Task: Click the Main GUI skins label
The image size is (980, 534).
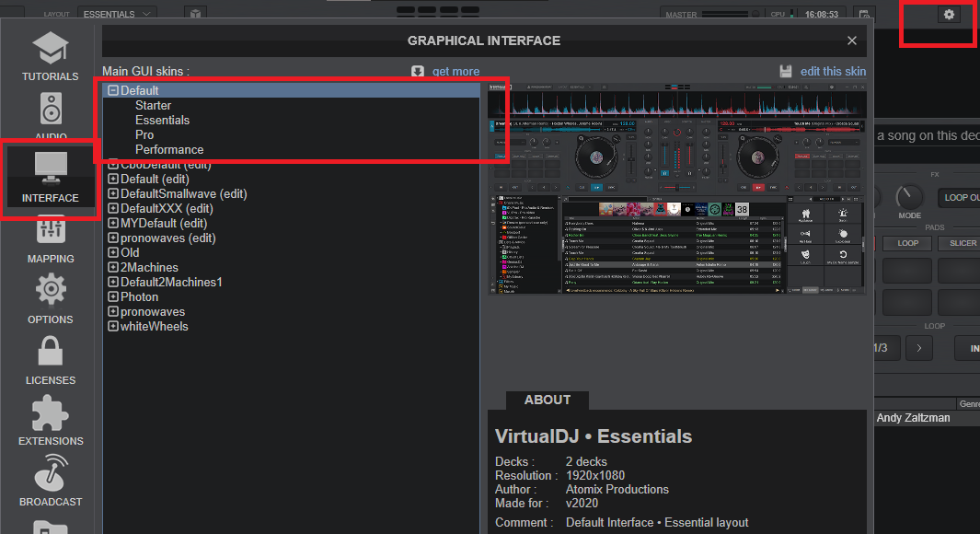Action: pos(145,71)
